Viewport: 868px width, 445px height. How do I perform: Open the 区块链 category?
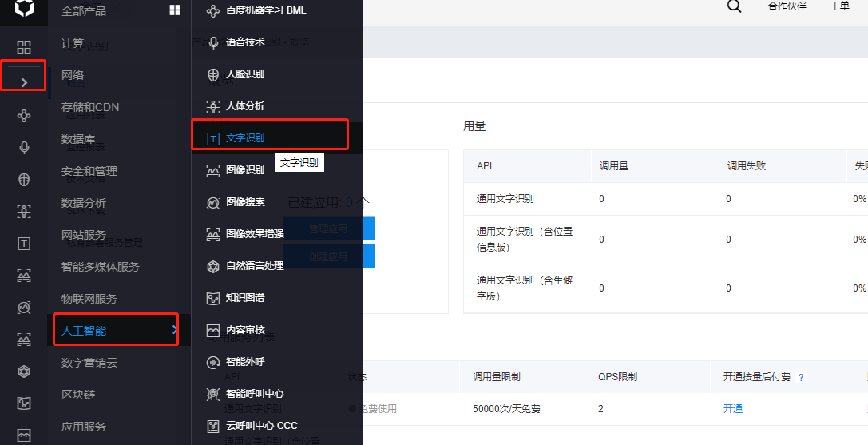tap(78, 395)
